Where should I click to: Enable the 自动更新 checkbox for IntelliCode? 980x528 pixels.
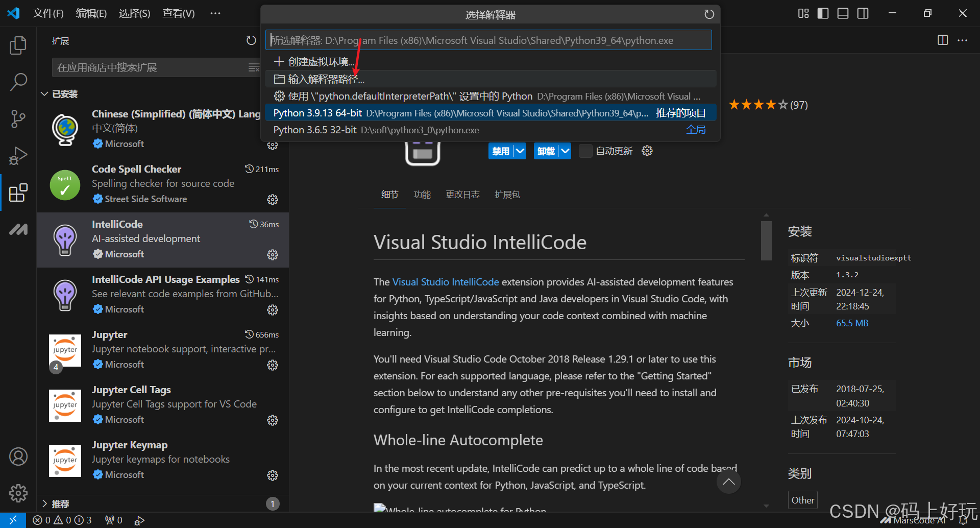click(585, 151)
